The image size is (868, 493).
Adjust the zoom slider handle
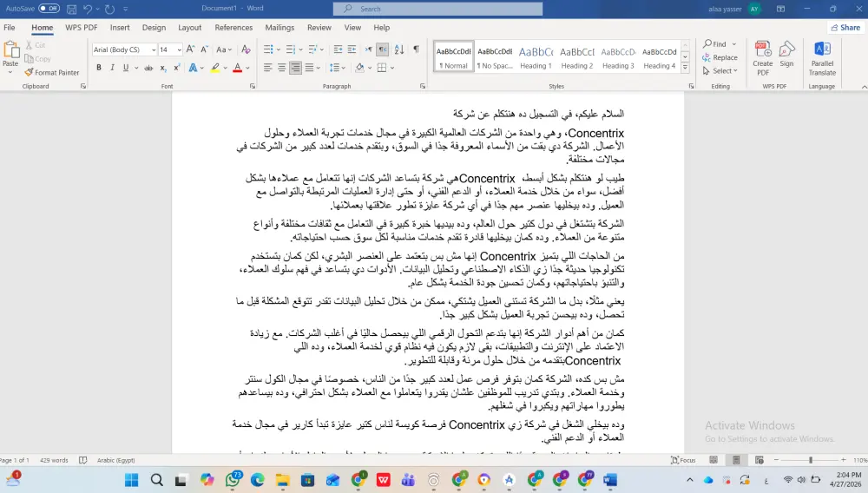click(811, 460)
